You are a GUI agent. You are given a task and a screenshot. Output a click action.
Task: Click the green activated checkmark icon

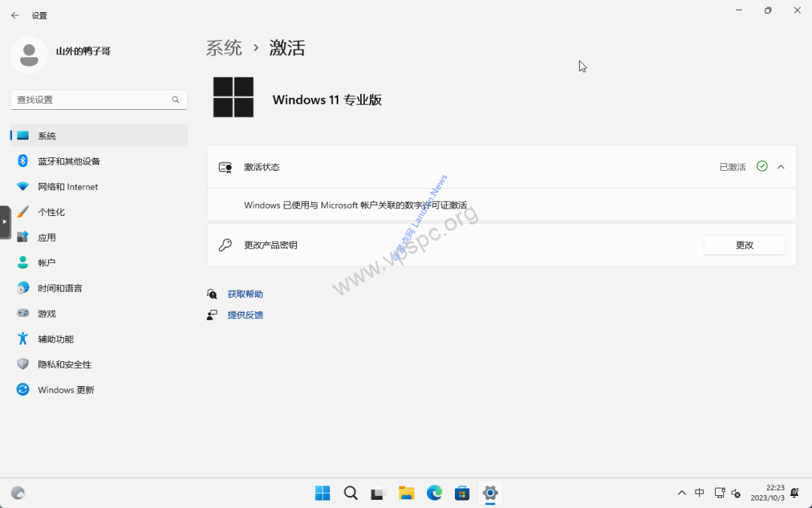762,166
